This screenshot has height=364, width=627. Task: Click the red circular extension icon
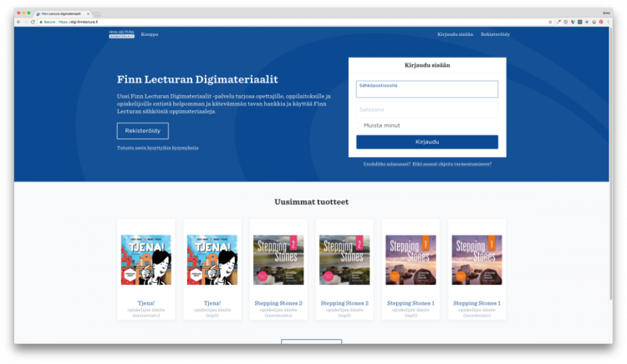601,22
